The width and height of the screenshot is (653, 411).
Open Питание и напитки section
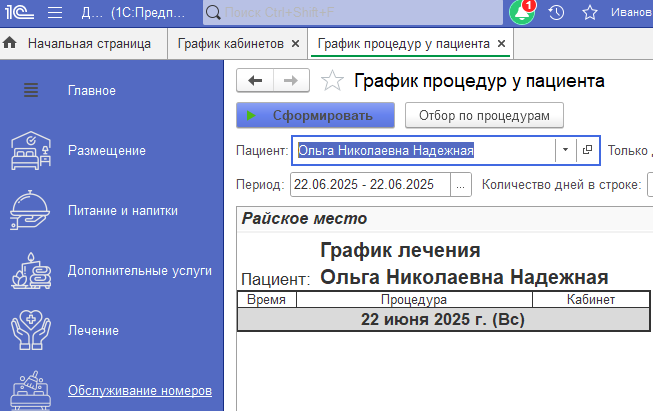click(122, 210)
